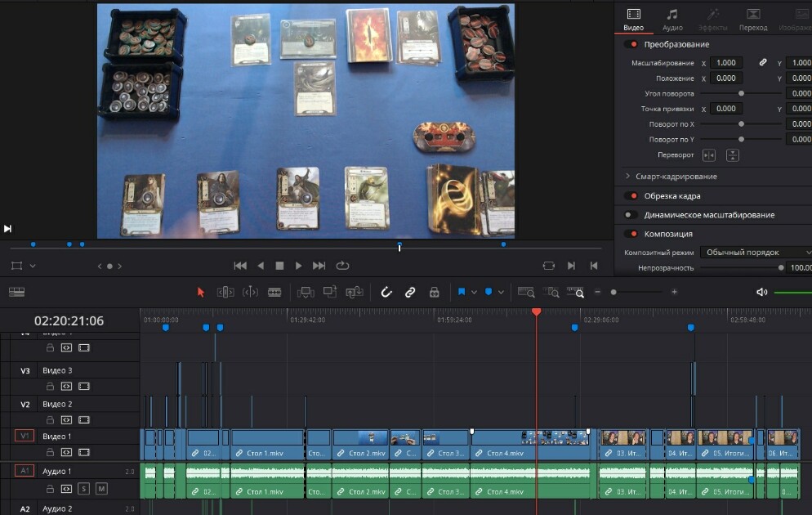Switch to the Переход inspector tab
The height and width of the screenshot is (515, 812).
point(753,20)
